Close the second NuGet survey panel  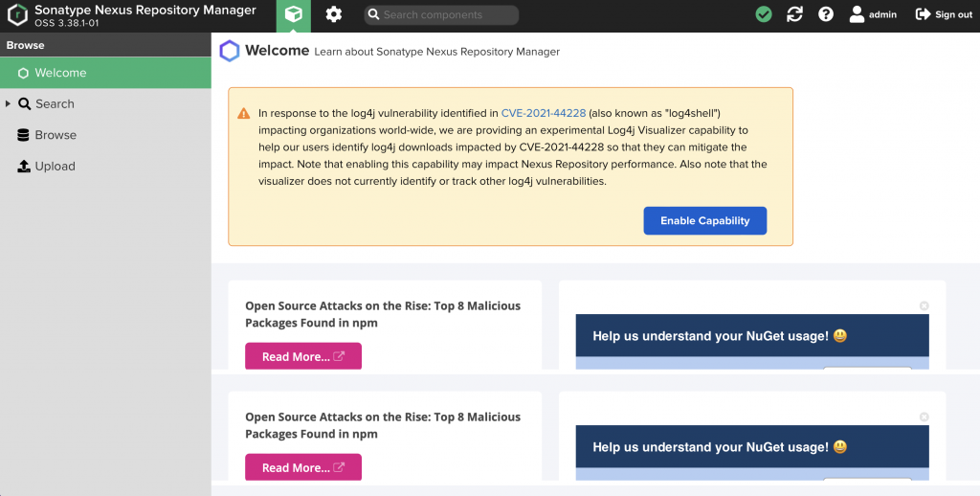pos(924,417)
